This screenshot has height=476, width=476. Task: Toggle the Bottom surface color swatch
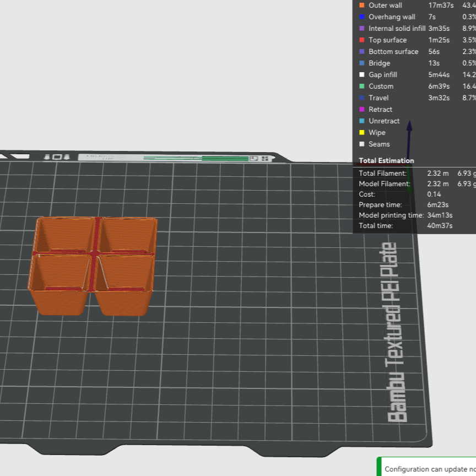tap(361, 51)
